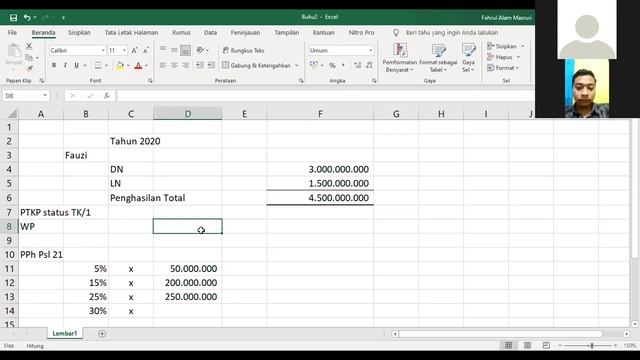Open the Rumus ribbon tab
The width and height of the screenshot is (640, 360).
181,32
